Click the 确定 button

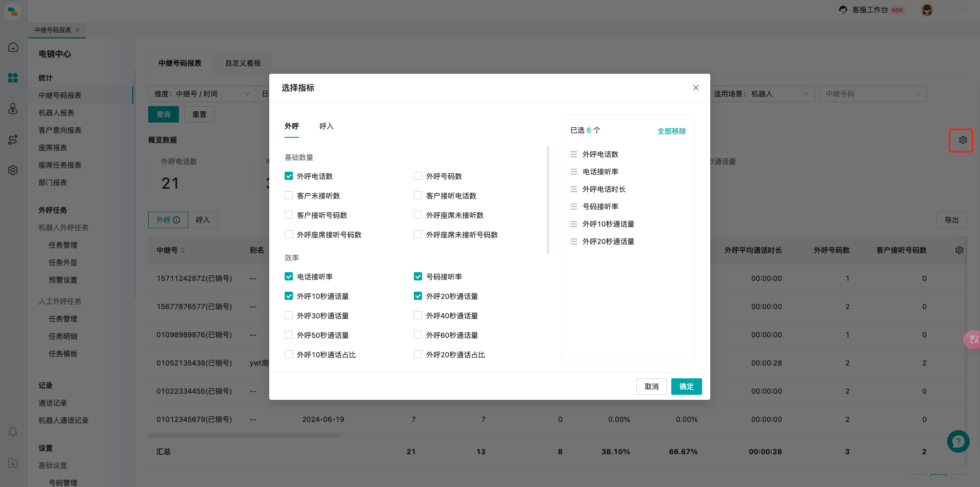[687, 387]
